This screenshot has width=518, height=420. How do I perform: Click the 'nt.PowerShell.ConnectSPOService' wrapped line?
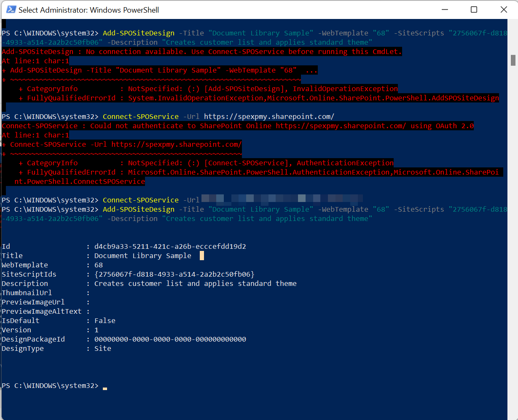click(x=80, y=181)
